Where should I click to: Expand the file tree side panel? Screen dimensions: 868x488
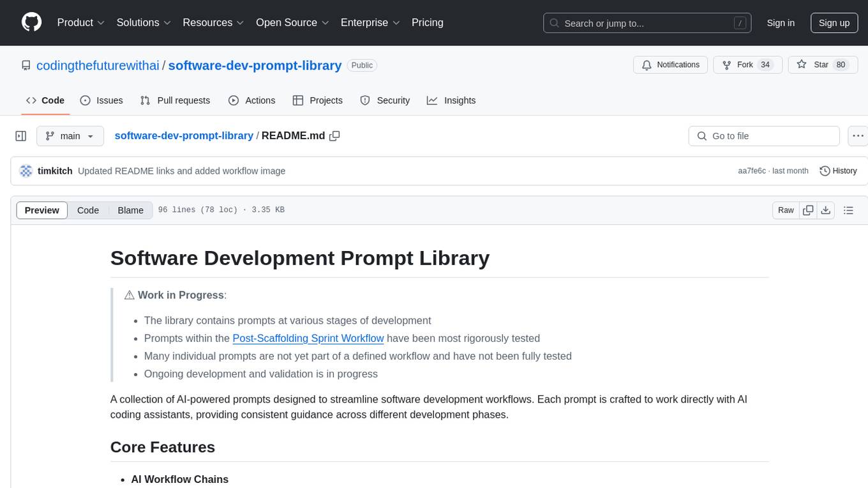(x=21, y=136)
